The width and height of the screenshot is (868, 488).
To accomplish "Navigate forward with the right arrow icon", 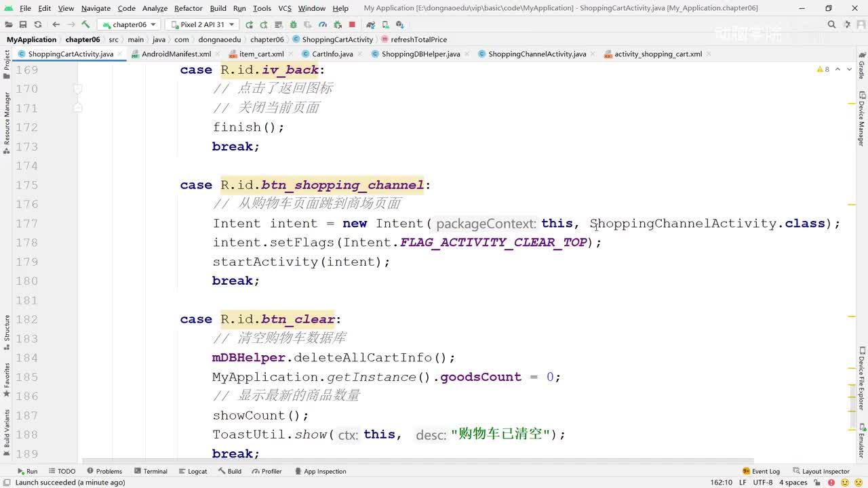I will pos(71,24).
